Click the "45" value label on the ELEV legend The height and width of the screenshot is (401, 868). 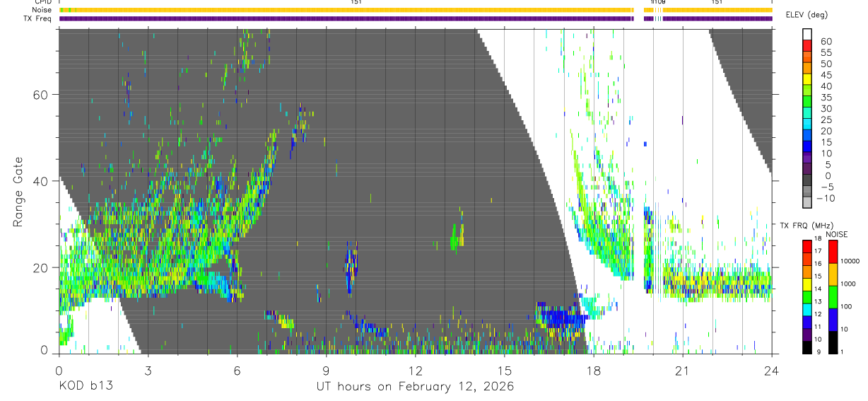[826, 75]
